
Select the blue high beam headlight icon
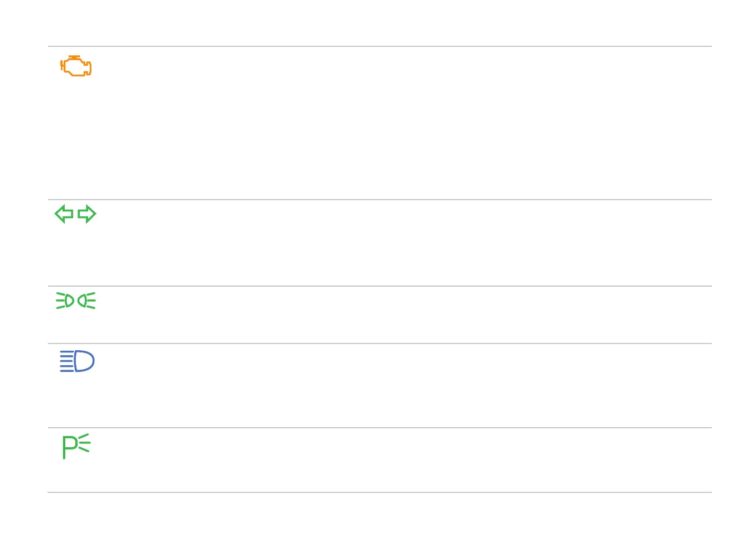point(77,361)
